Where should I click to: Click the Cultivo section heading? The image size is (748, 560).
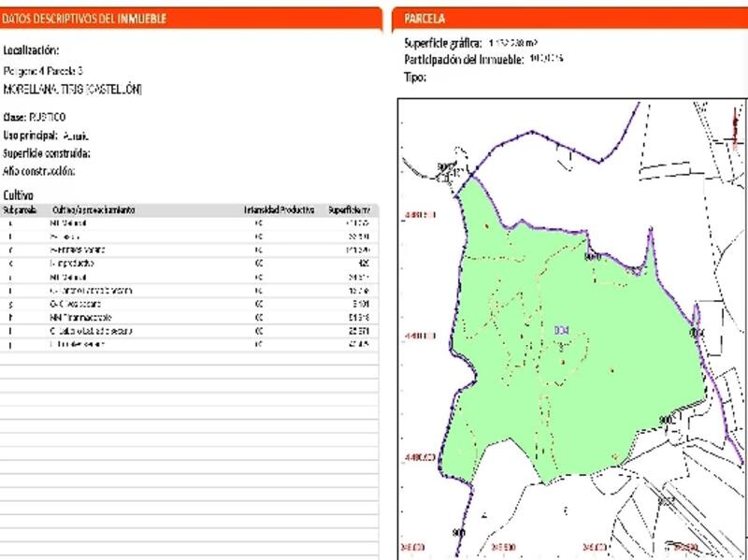(19, 194)
